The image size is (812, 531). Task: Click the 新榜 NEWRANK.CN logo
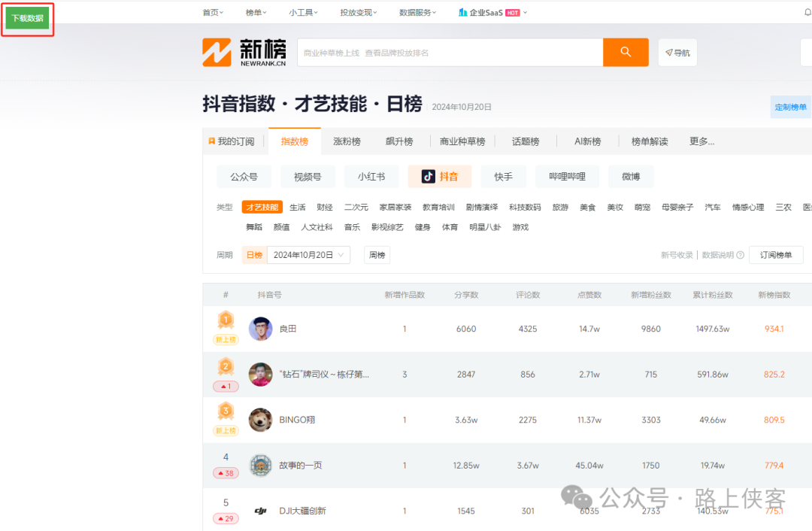244,53
